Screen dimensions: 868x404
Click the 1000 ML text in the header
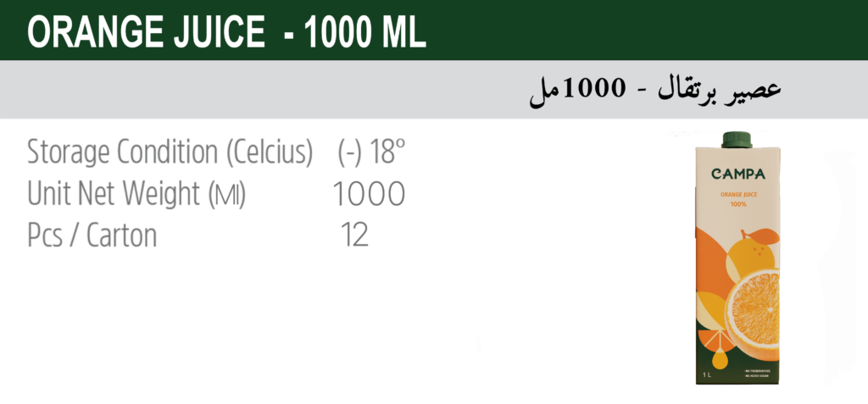click(x=365, y=33)
